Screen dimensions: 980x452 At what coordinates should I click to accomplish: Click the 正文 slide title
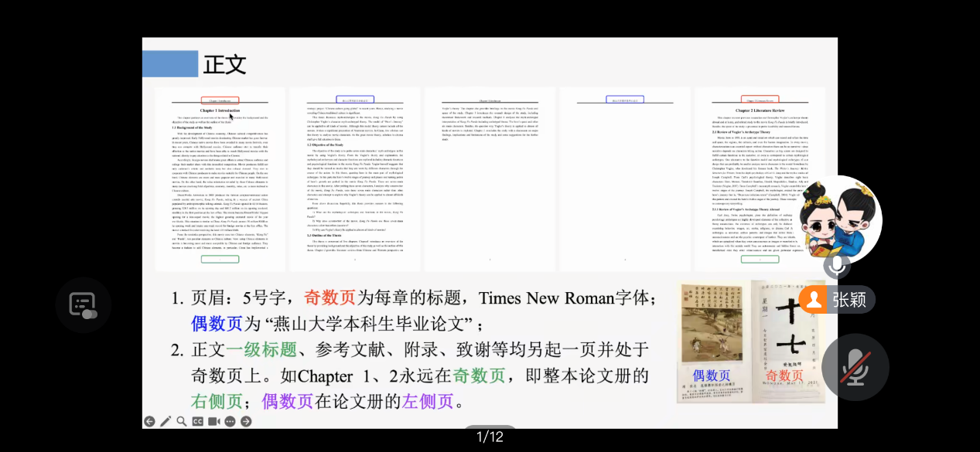[224, 65]
